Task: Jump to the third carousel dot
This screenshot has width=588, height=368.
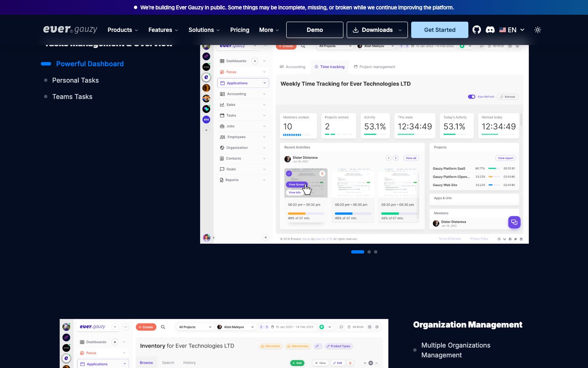Action: coord(376,252)
